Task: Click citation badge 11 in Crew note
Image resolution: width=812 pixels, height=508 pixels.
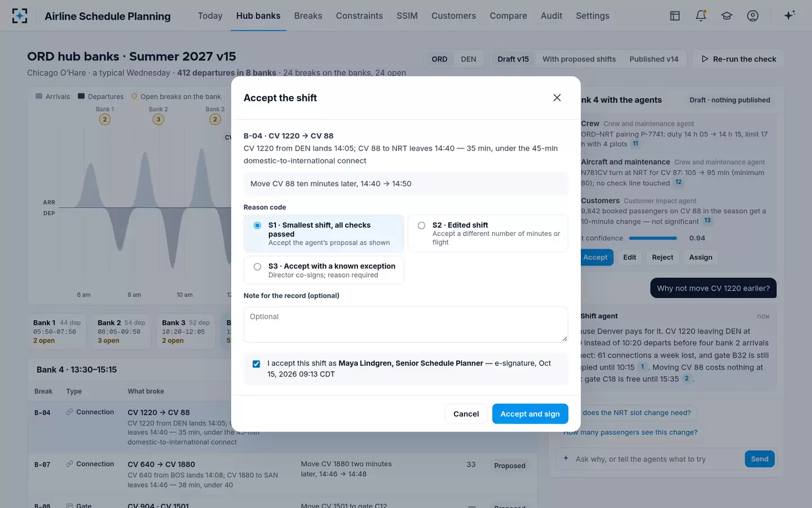Action: click(x=636, y=144)
